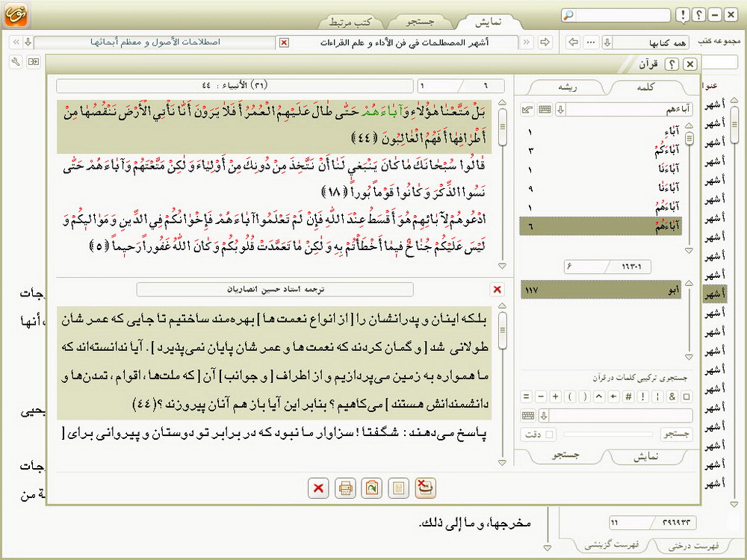Click the wrench settings icon

16,62
